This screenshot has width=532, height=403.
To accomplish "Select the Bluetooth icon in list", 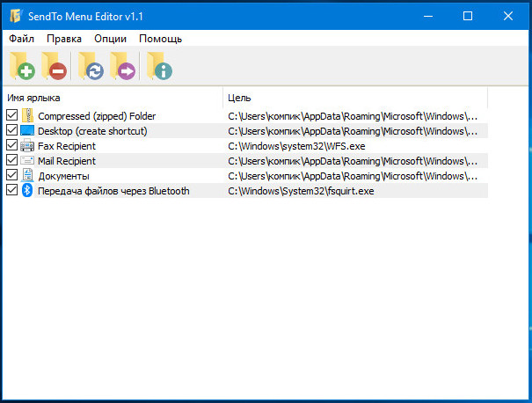I will (x=27, y=190).
